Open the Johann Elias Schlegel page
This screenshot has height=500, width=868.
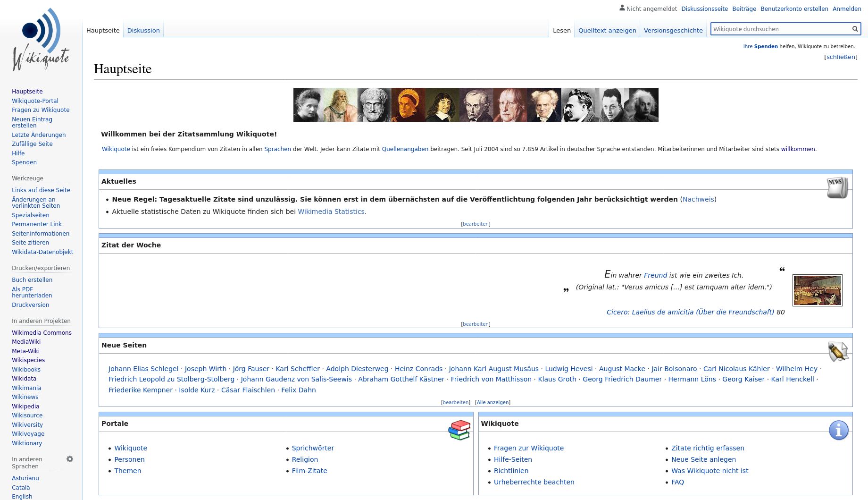(143, 369)
